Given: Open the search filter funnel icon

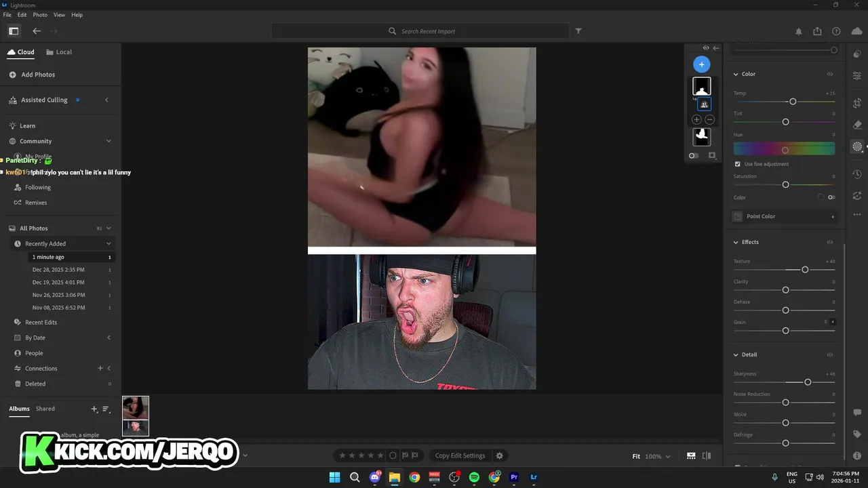Looking at the screenshot, I should point(578,30).
